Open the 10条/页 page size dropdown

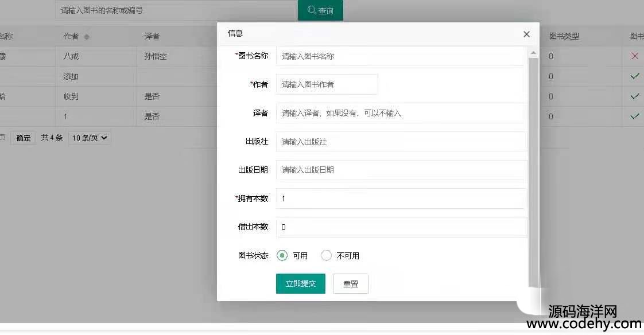click(x=90, y=138)
